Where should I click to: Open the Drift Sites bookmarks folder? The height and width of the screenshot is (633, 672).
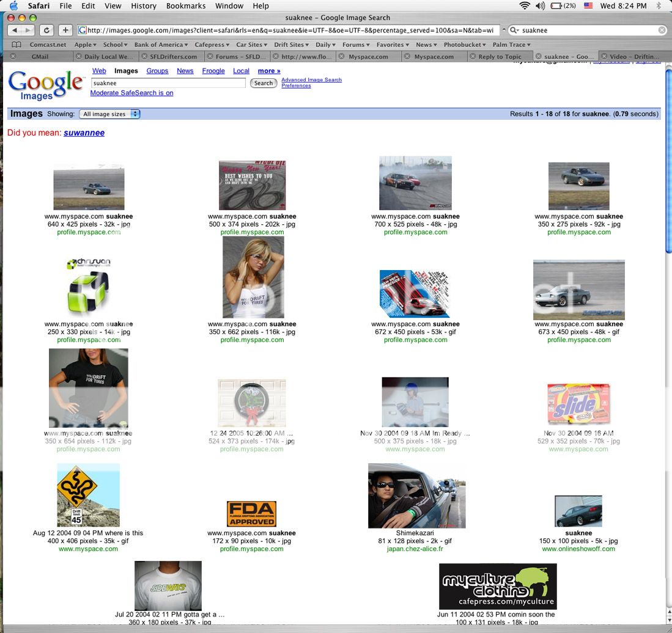(x=291, y=45)
